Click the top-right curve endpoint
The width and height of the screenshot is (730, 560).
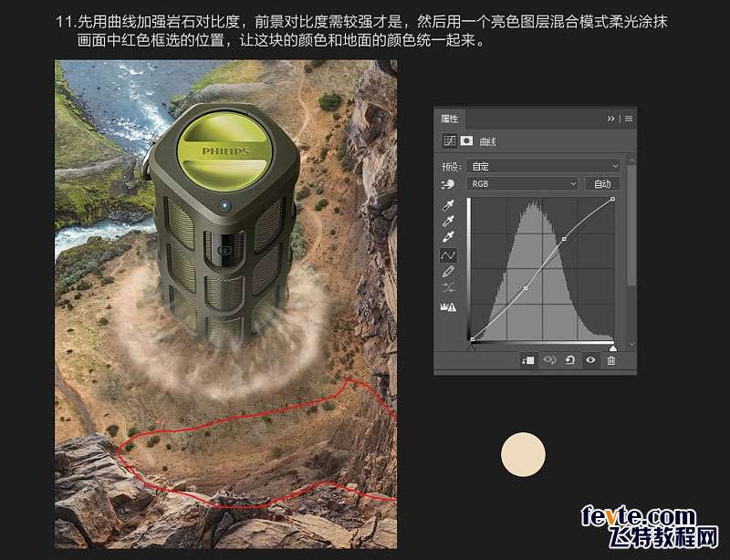(612, 199)
